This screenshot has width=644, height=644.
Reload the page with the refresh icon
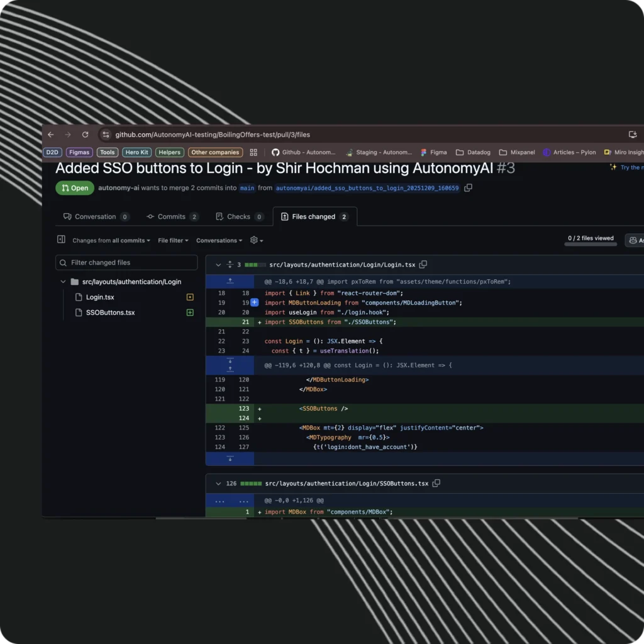click(x=85, y=135)
